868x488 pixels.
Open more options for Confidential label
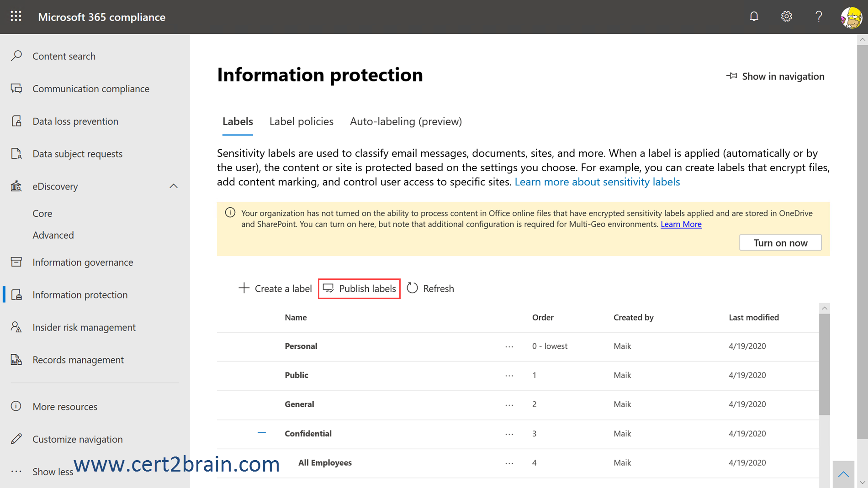coord(509,434)
